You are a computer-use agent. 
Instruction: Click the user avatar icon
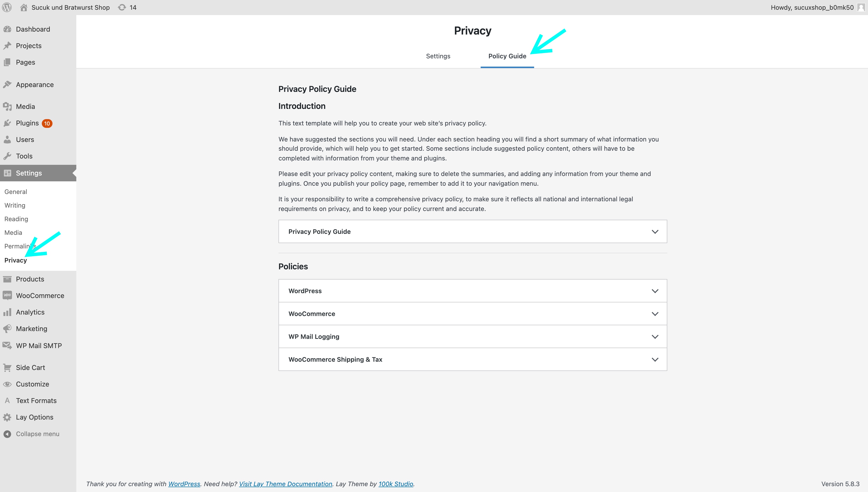point(861,8)
